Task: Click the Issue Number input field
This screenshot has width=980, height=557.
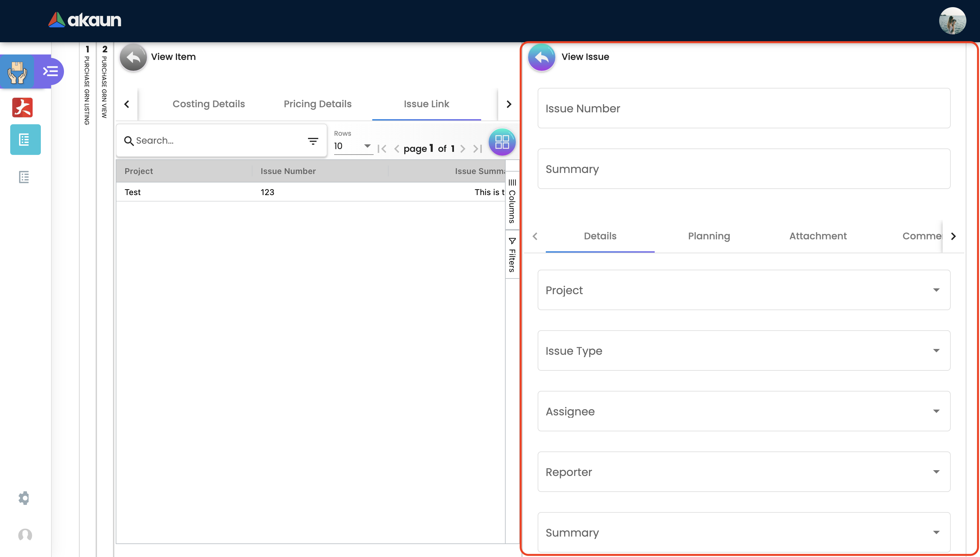Action: [x=744, y=108]
